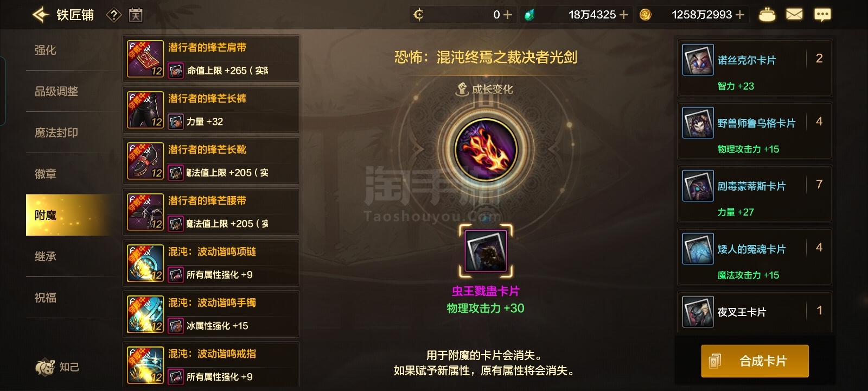Switch to the 强化 tab
This screenshot has width=868, height=391.
click(46, 50)
